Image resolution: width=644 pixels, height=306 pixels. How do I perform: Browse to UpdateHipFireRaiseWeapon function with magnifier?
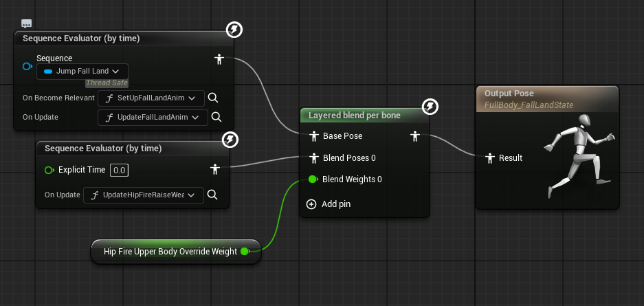[212, 195]
